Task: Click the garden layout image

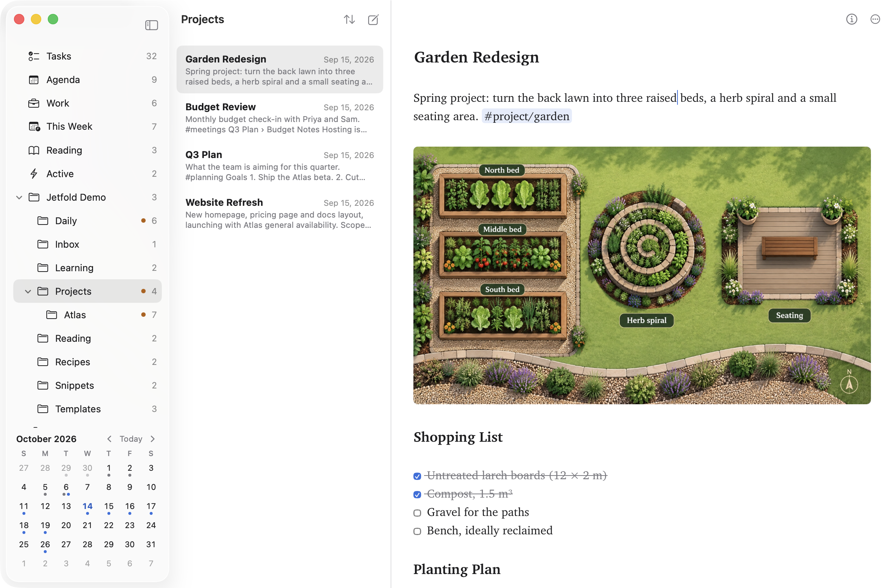Action: click(641, 276)
